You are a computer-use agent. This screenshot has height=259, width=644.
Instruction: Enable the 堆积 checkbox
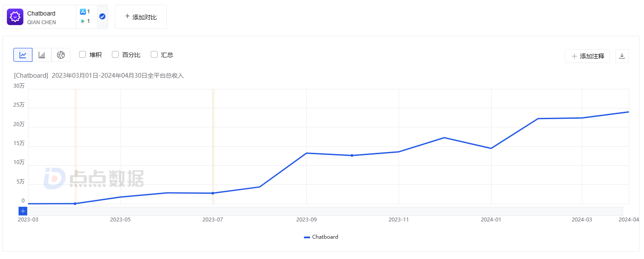coord(82,54)
